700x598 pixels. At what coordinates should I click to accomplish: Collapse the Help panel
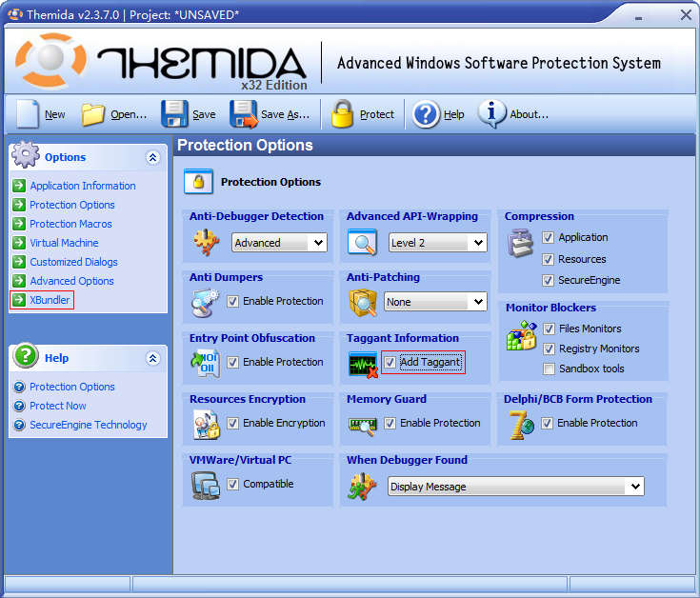[153, 358]
